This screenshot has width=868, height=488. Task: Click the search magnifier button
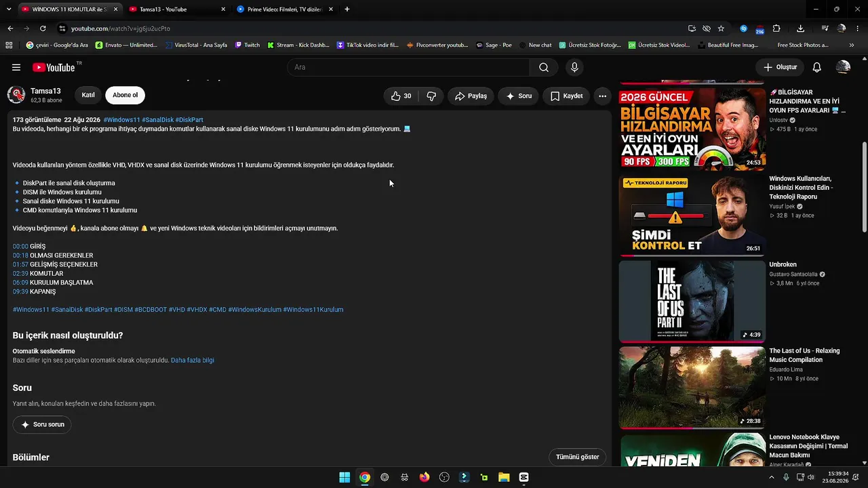(x=544, y=67)
